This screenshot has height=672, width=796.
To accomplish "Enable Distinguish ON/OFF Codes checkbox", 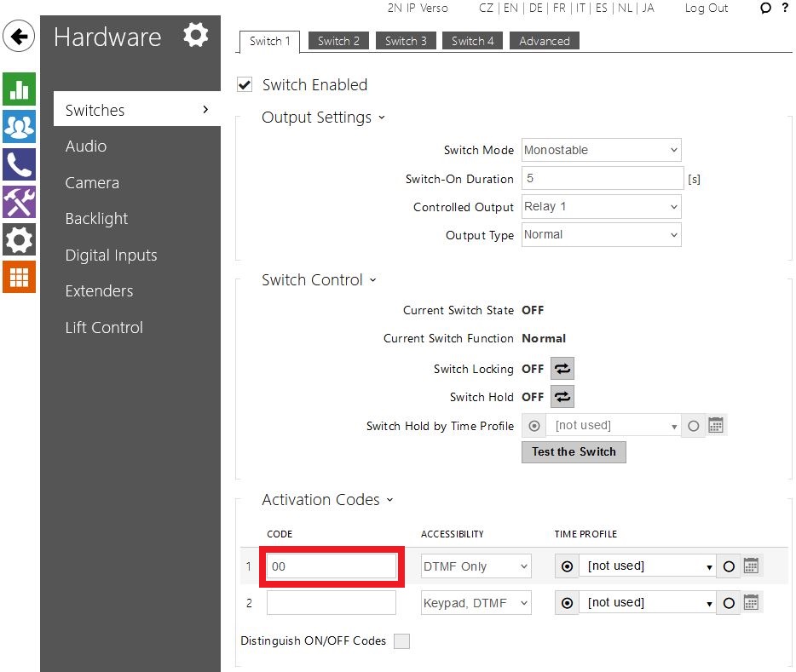I will [401, 641].
